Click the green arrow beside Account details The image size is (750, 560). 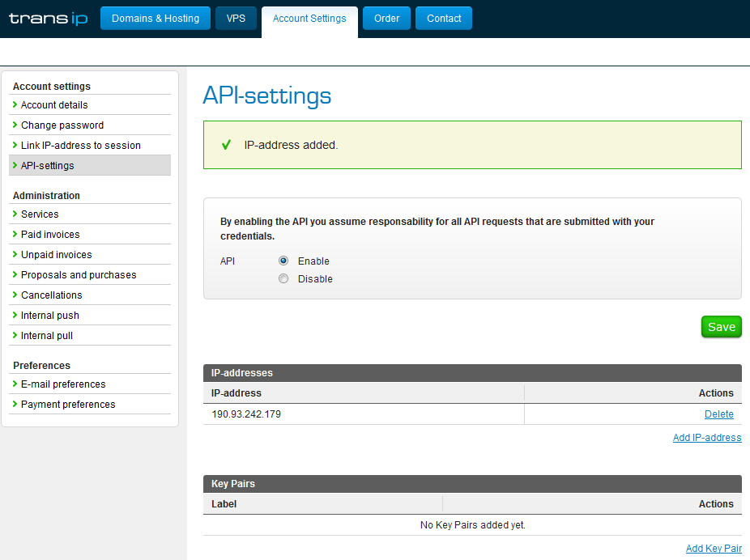(x=15, y=104)
